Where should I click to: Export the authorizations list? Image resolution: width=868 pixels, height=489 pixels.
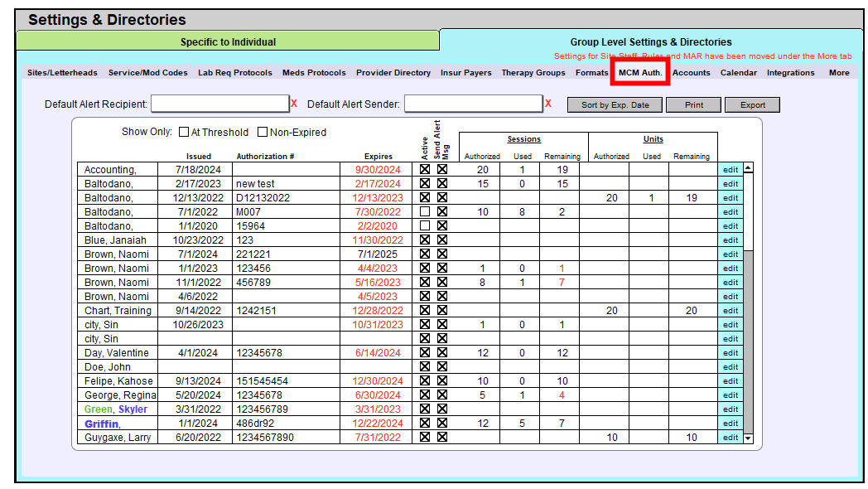(x=752, y=104)
